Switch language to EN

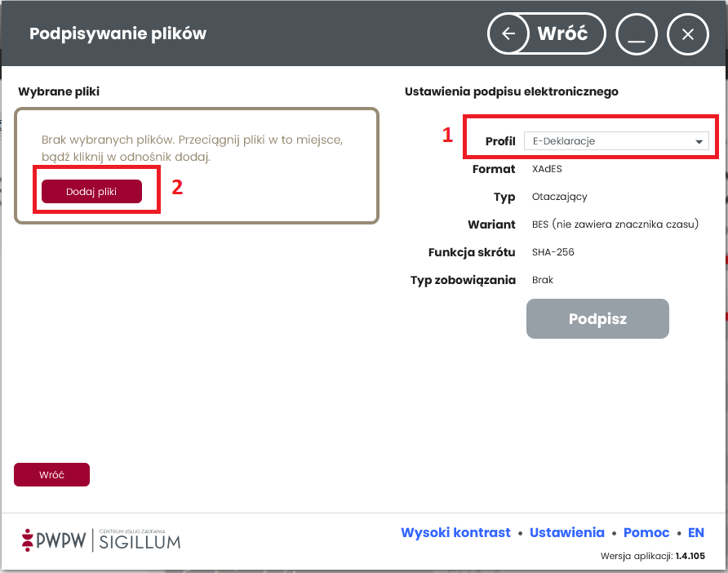point(695,532)
